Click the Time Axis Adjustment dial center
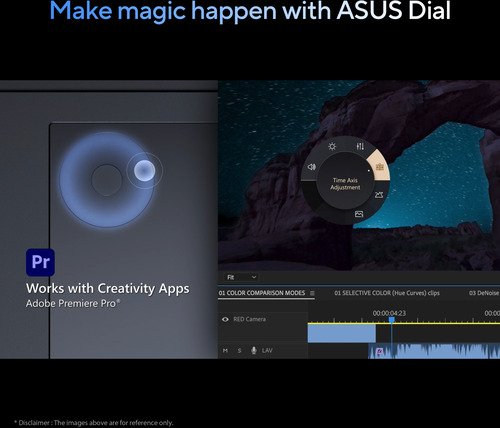Viewport: 500px width, 428px height. [x=345, y=184]
